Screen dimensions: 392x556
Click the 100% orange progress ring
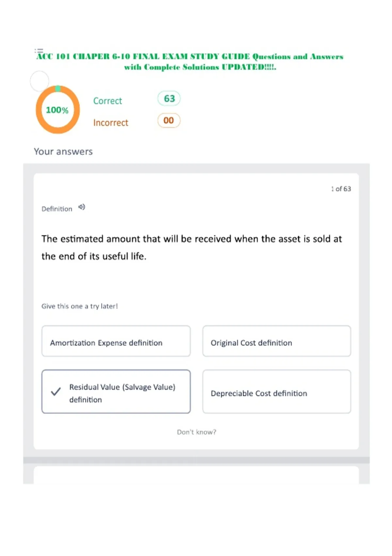pyautogui.click(x=58, y=110)
